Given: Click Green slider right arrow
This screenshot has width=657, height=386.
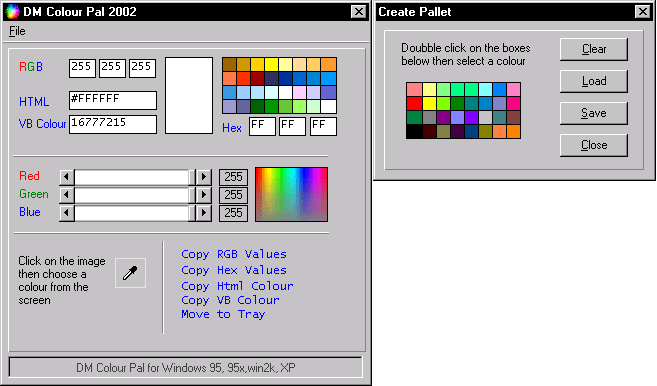Looking at the screenshot, I should coord(204,195).
